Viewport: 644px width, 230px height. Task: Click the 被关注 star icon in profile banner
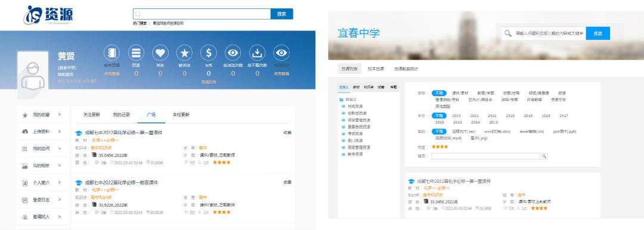(184, 53)
